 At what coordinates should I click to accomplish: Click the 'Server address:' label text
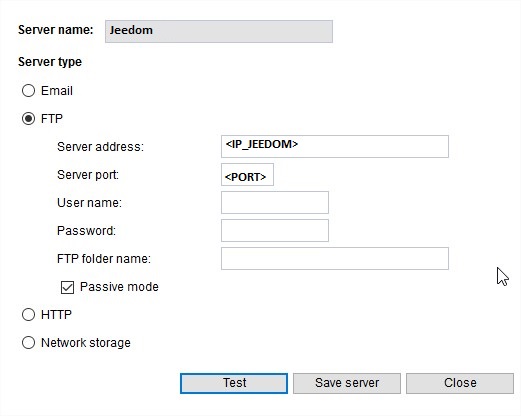[100, 147]
